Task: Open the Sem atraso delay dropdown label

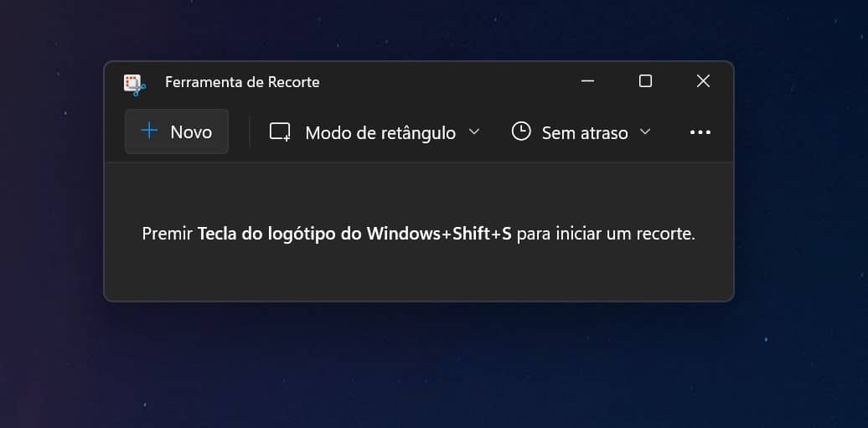Action: click(585, 132)
